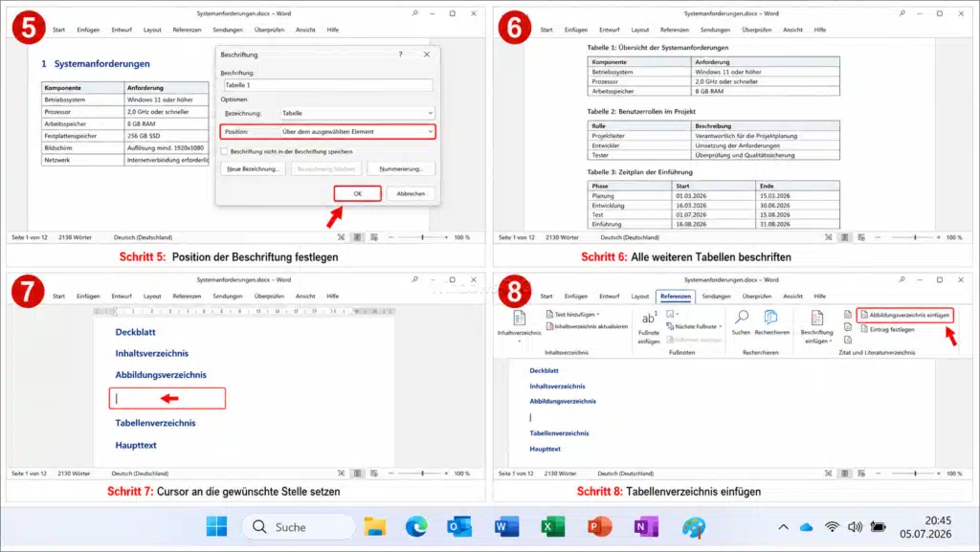Click the Inhaltsverzeichnis icon in the Referenzen ribbon
The width and height of the screenshot is (980, 552).
[x=519, y=319]
